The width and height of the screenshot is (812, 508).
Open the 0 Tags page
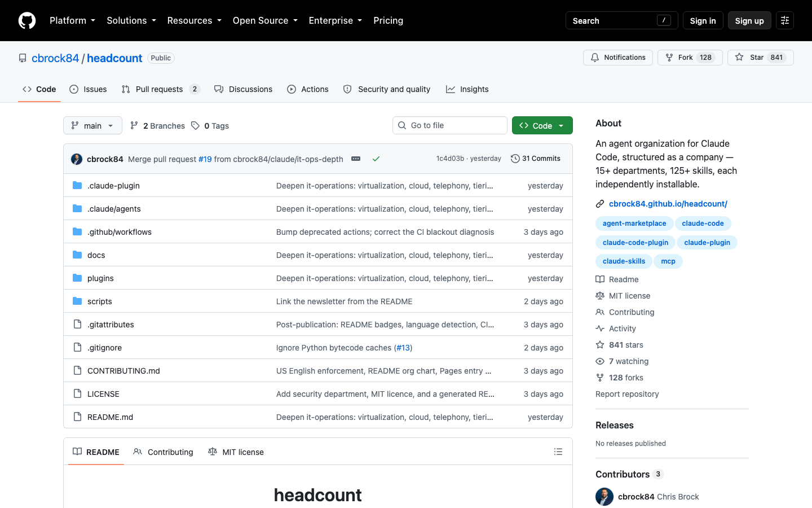[210, 126]
